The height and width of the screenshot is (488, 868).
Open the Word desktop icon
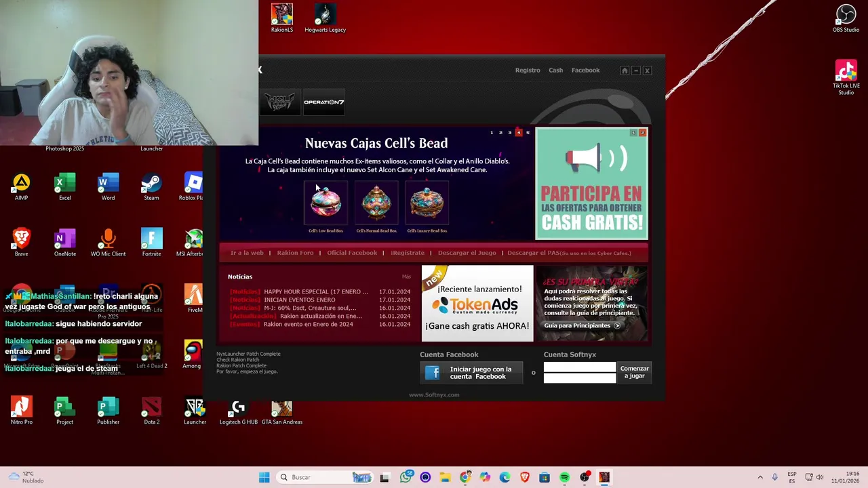coord(108,186)
